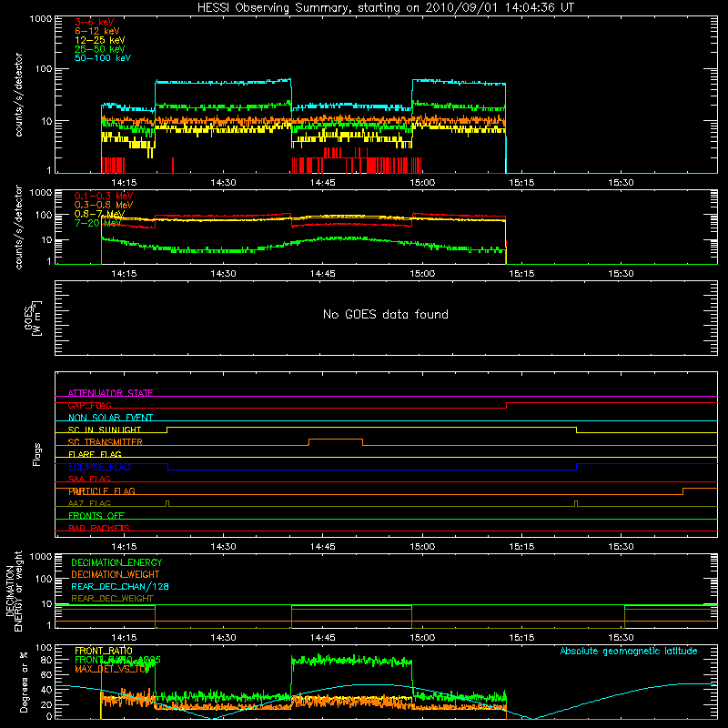Select the 25-50 keV legend label

pos(100,49)
